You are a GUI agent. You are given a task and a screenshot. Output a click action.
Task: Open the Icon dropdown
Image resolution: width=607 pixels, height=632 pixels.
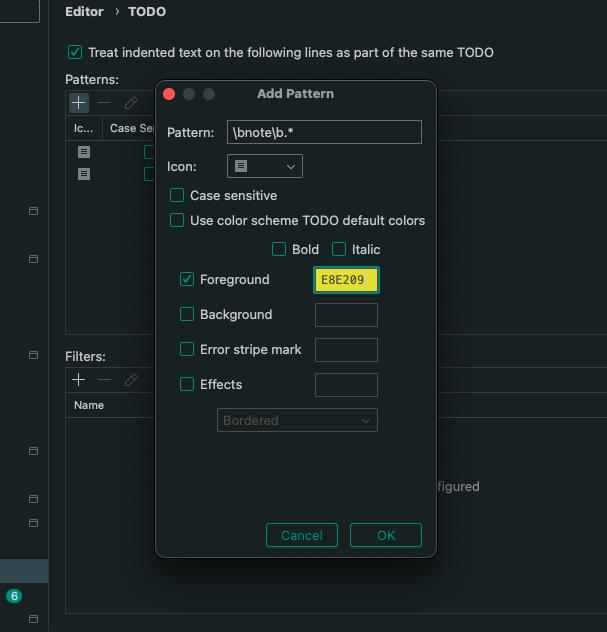click(x=265, y=166)
